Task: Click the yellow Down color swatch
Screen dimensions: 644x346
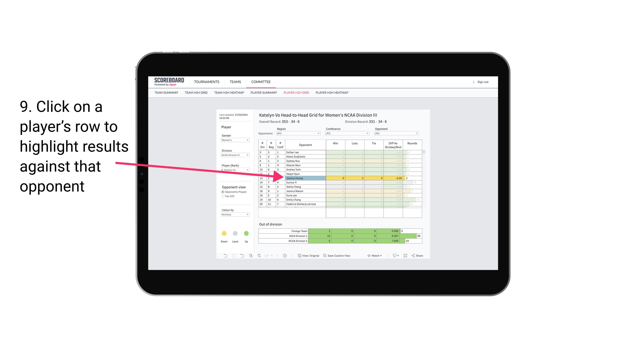Action: point(224,234)
